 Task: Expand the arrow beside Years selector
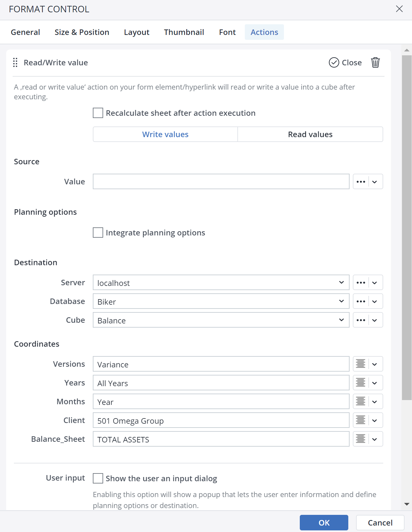(x=375, y=383)
